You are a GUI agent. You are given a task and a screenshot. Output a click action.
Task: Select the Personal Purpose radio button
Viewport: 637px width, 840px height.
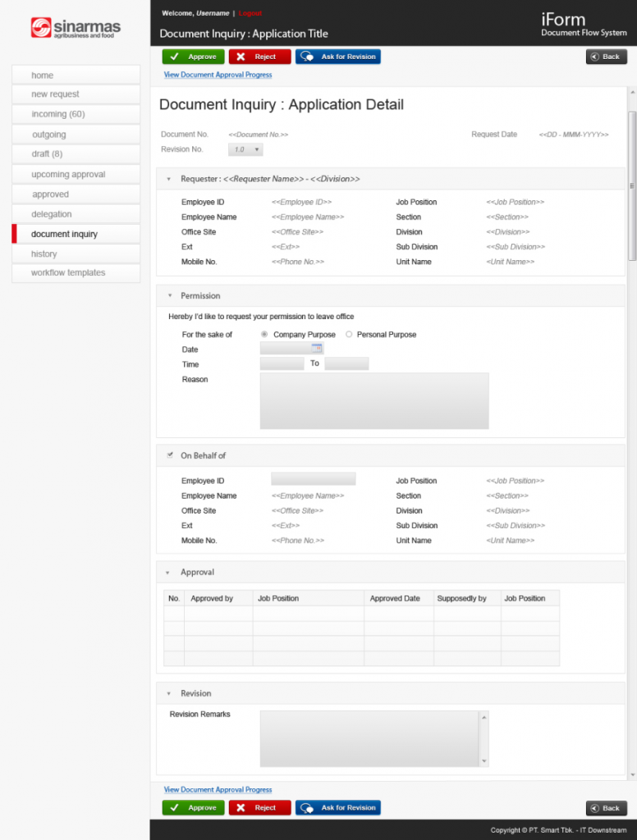[349, 335]
